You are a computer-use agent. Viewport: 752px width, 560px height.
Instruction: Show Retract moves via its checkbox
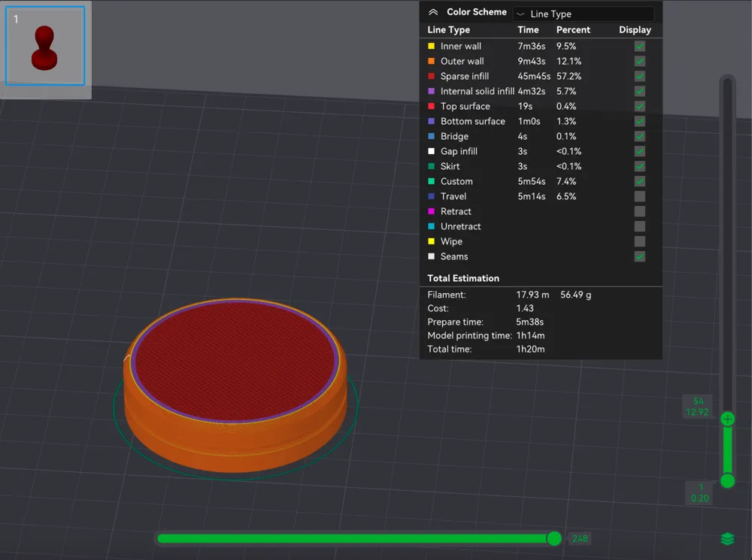[x=639, y=211]
